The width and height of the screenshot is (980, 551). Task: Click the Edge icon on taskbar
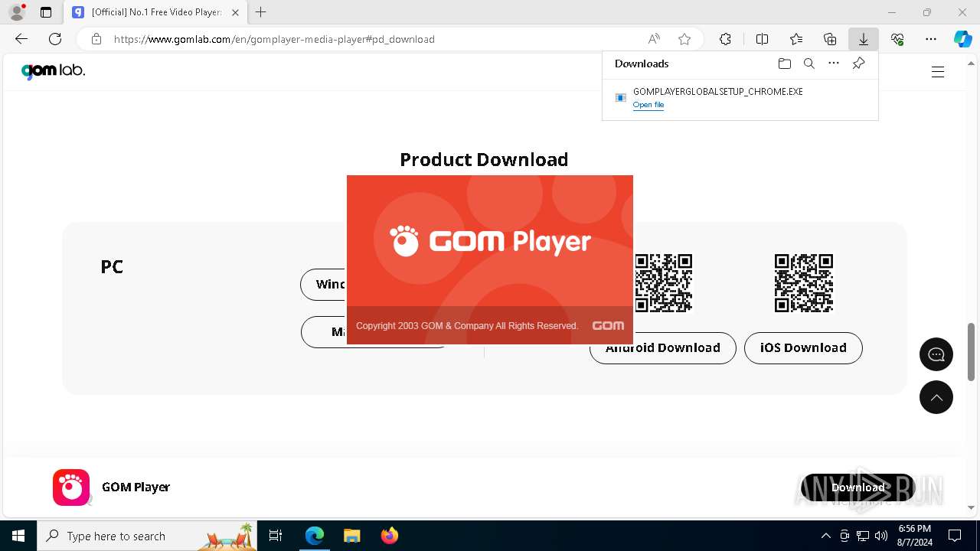(x=315, y=536)
